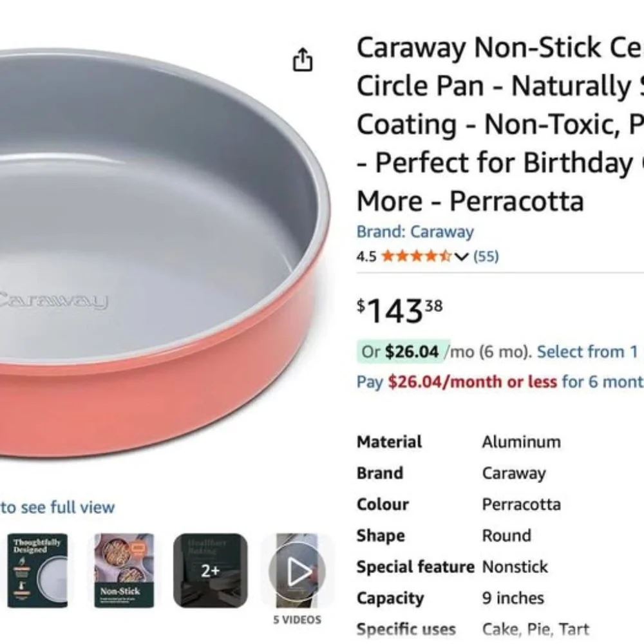The height and width of the screenshot is (644, 644).
Task: Expand the rating breakdown chevron
Action: click(x=461, y=256)
